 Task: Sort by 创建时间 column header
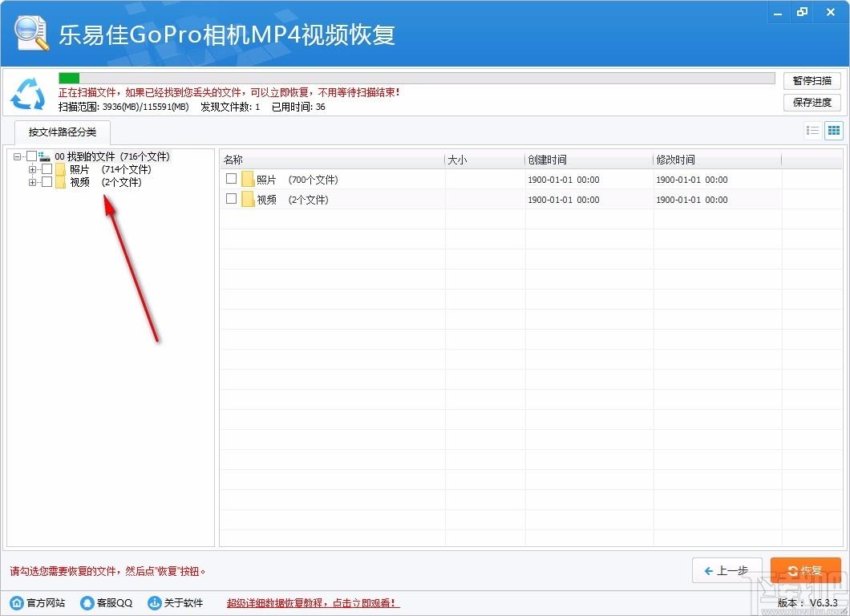589,160
